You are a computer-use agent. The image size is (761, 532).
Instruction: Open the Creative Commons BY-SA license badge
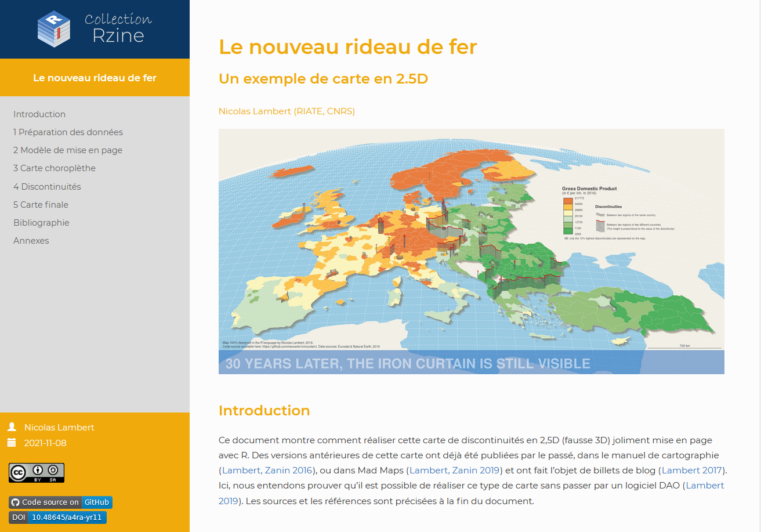click(x=37, y=472)
